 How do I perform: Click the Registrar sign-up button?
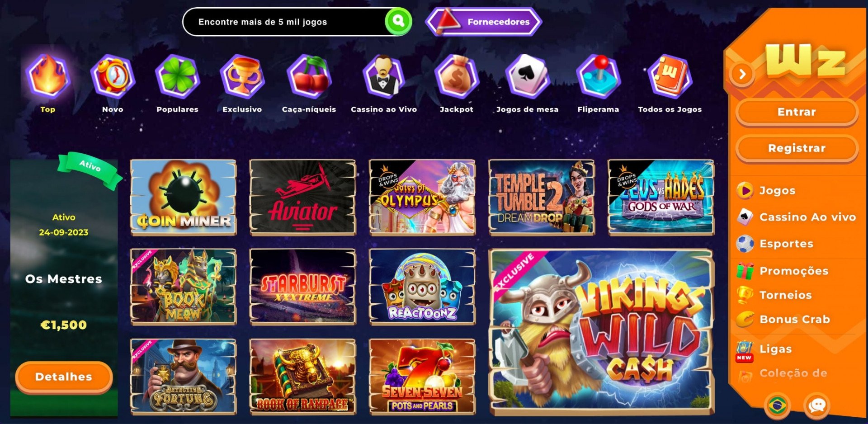[797, 148]
